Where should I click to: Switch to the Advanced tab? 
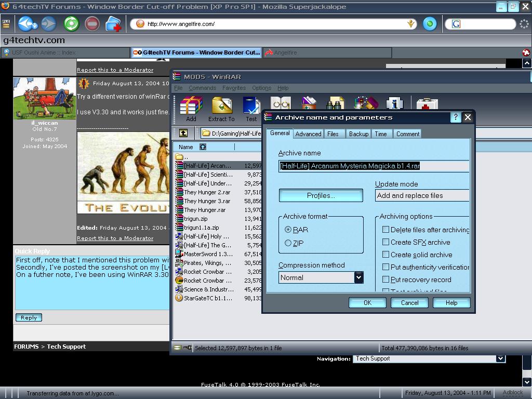click(308, 134)
